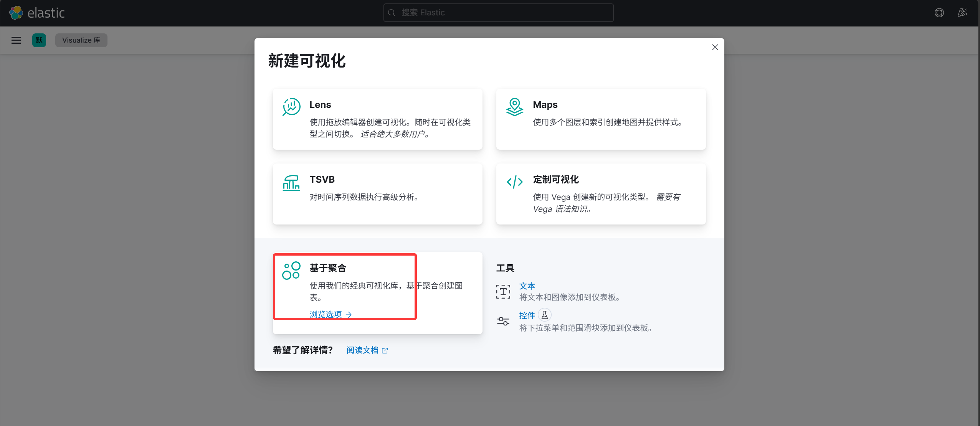Click the Maps description 使用多个图层和索引
The width and height of the screenshot is (980, 426).
pyautogui.click(x=608, y=122)
